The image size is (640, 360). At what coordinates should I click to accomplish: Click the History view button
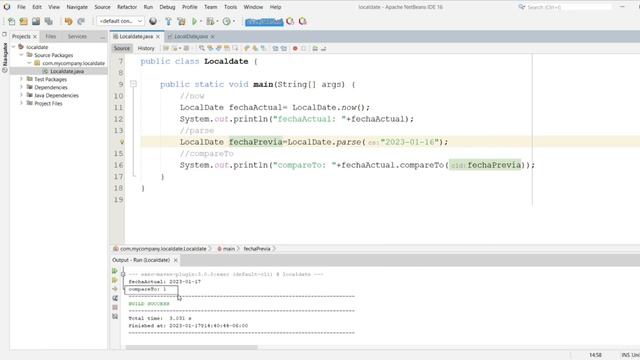pos(146,48)
